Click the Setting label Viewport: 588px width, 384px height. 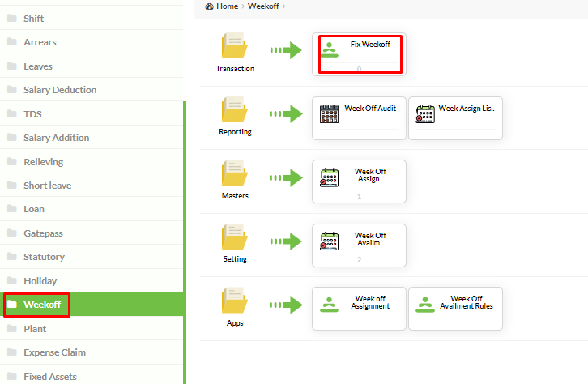coord(235,259)
